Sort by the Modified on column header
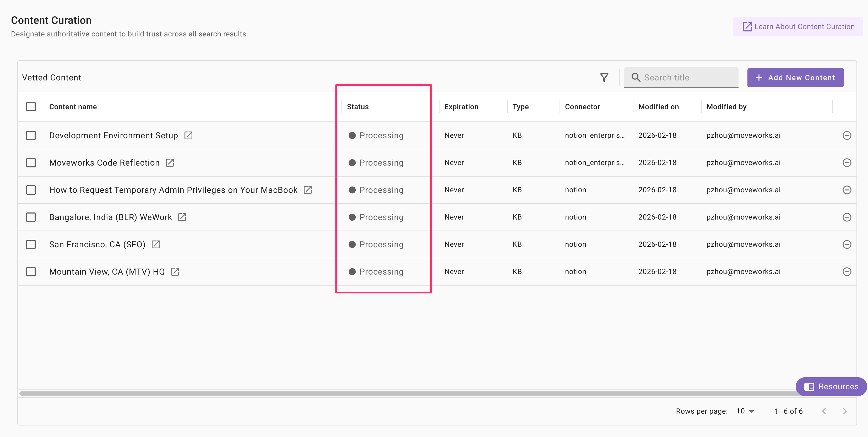The height and width of the screenshot is (437, 868). (658, 107)
